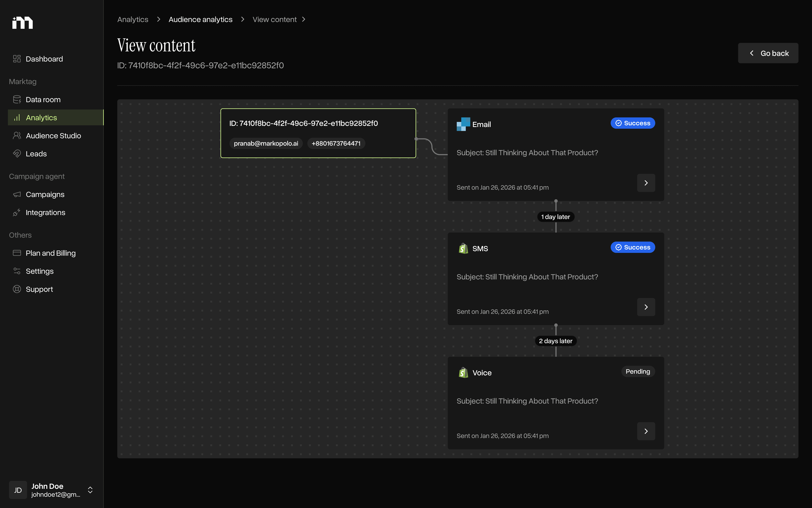This screenshot has width=812, height=508.
Task: Open Dashboard grid icon
Action: click(17, 59)
